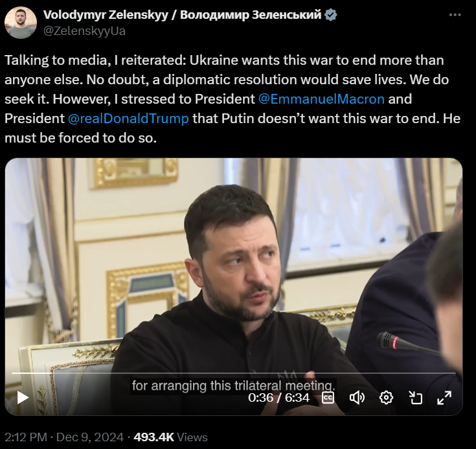
Task: Open the tweet's three-dot more menu
Action: [x=455, y=15]
